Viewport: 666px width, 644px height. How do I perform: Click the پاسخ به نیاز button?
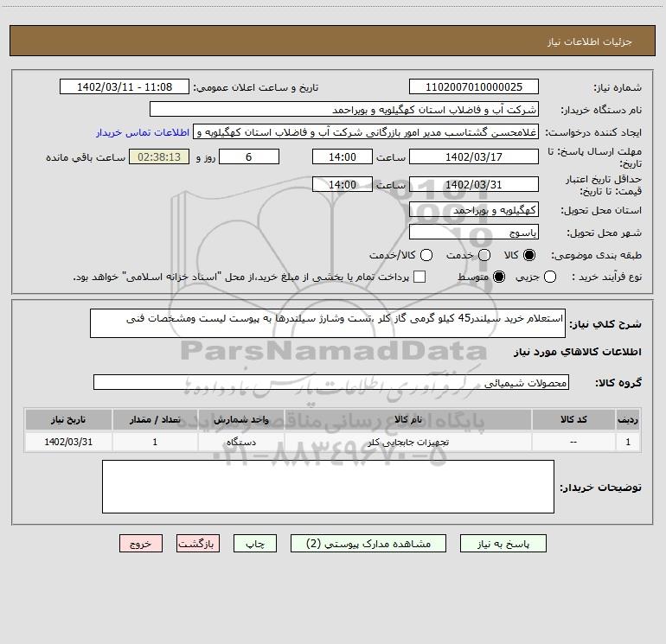tap(503, 544)
